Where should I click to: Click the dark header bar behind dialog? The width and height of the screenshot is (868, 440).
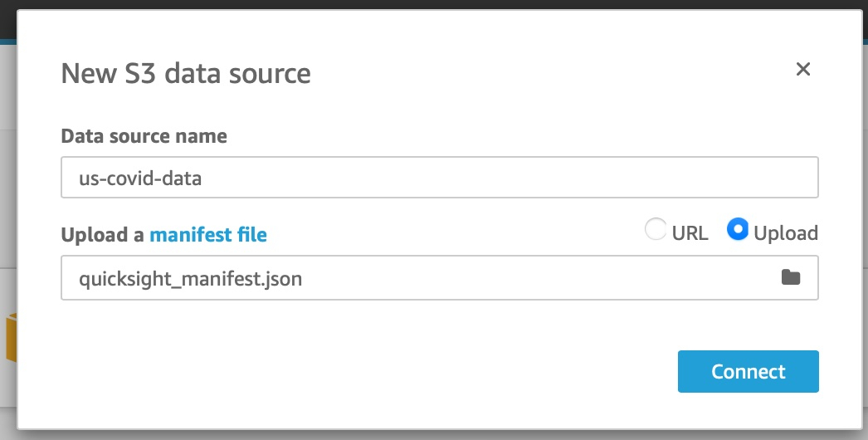434,5
